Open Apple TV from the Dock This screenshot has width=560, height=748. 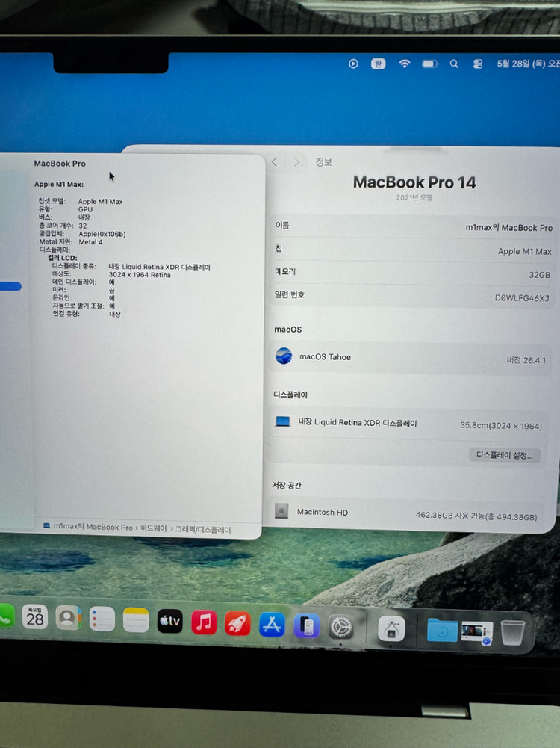pos(169,621)
